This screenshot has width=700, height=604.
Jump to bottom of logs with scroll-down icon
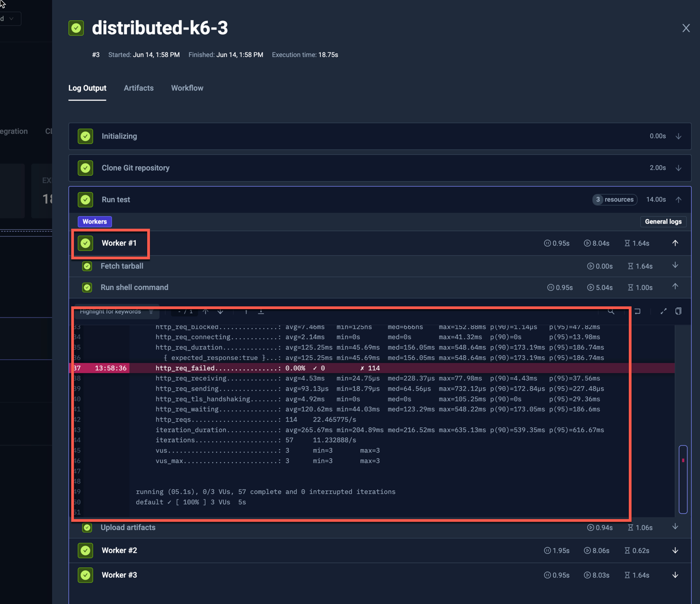click(261, 311)
